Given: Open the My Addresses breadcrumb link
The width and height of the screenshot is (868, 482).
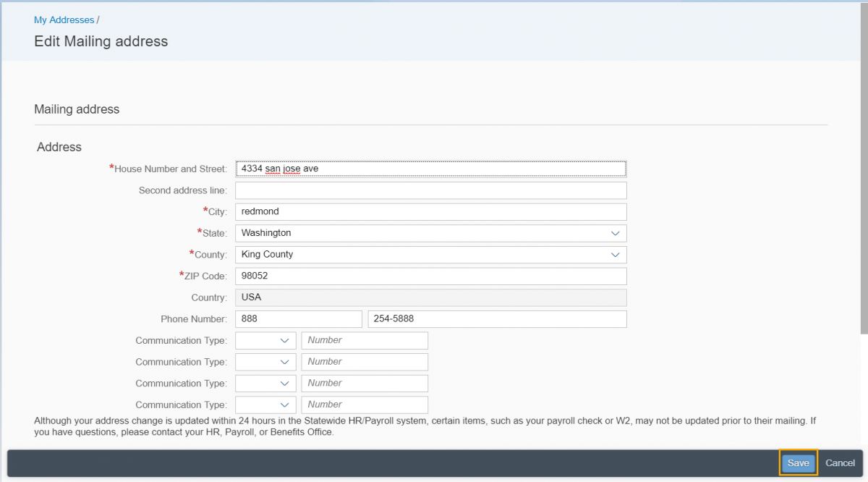Looking at the screenshot, I should pyautogui.click(x=64, y=20).
